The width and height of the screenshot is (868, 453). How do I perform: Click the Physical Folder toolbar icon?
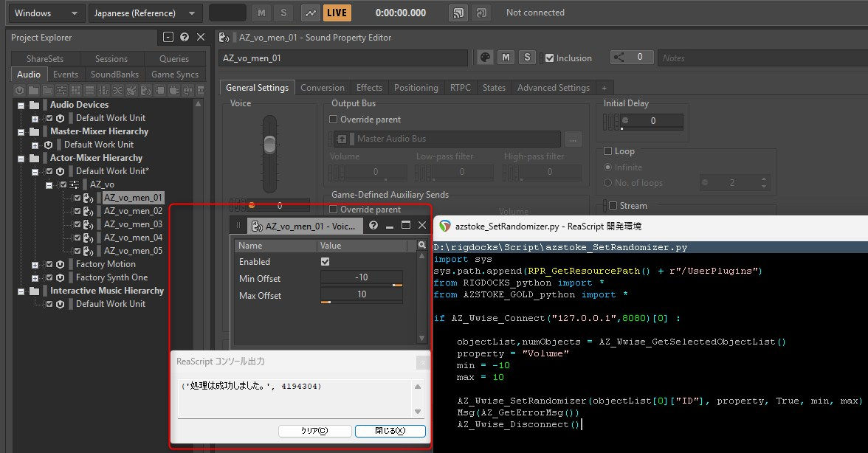pos(33,90)
